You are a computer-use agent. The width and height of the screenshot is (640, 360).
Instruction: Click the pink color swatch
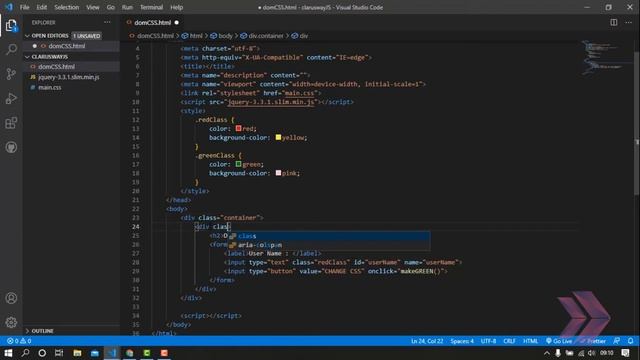pyautogui.click(x=278, y=173)
